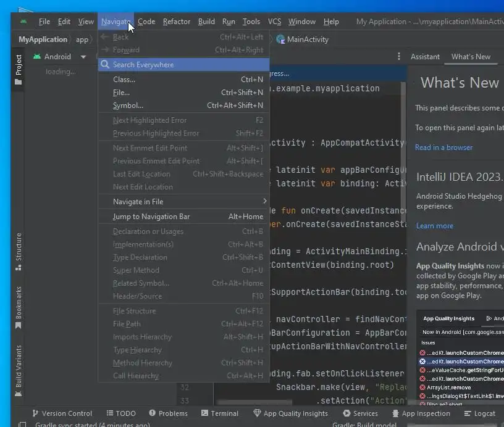The image size is (504, 427).
Task: Open the Window menu
Action: (302, 22)
